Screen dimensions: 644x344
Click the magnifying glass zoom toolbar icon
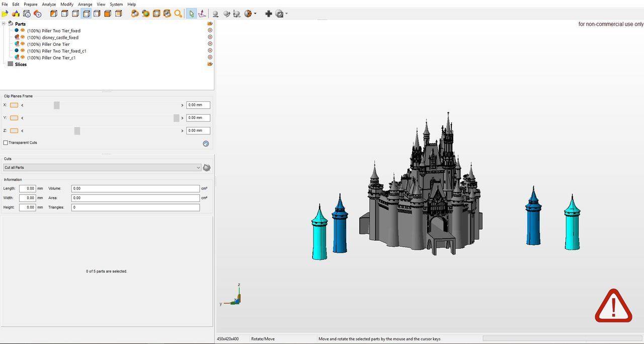pyautogui.click(x=178, y=14)
